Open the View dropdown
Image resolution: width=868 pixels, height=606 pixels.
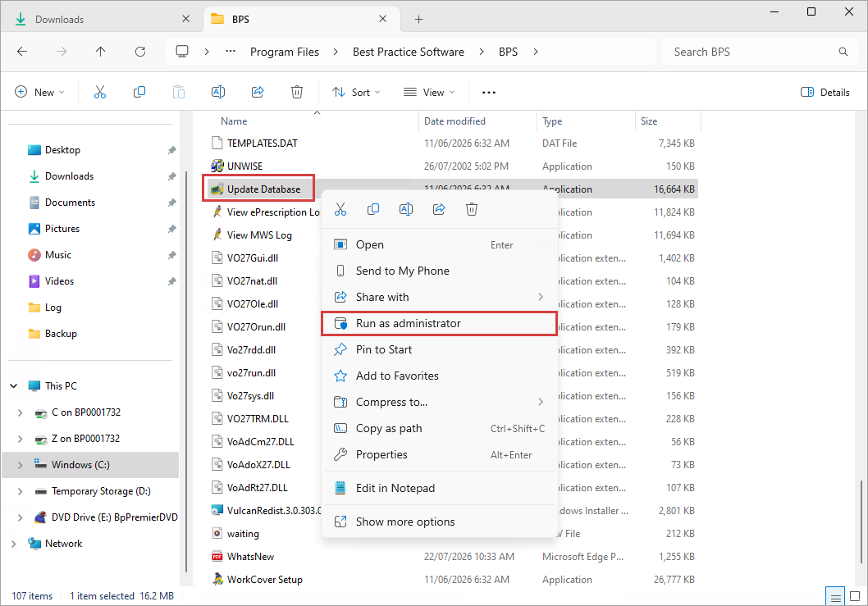(429, 92)
